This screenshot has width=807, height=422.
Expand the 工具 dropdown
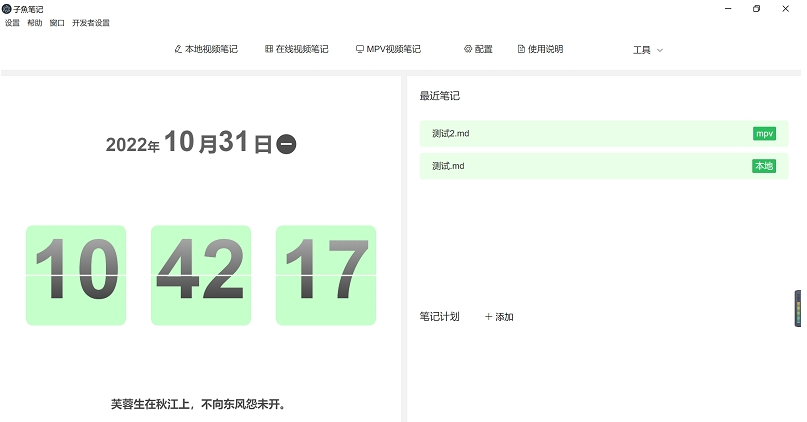647,50
